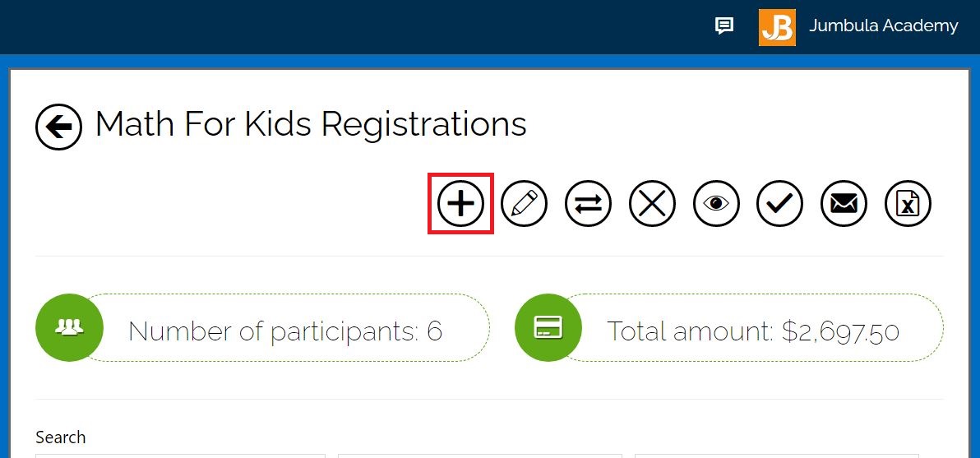Toggle the eye view icon
Image resolution: width=980 pixels, height=458 pixels.
point(716,204)
